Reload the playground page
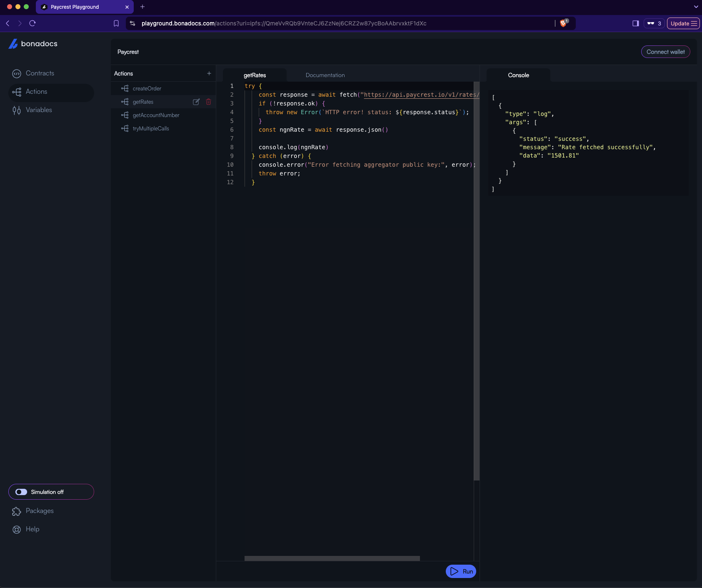The width and height of the screenshot is (702, 588). pyautogui.click(x=32, y=23)
